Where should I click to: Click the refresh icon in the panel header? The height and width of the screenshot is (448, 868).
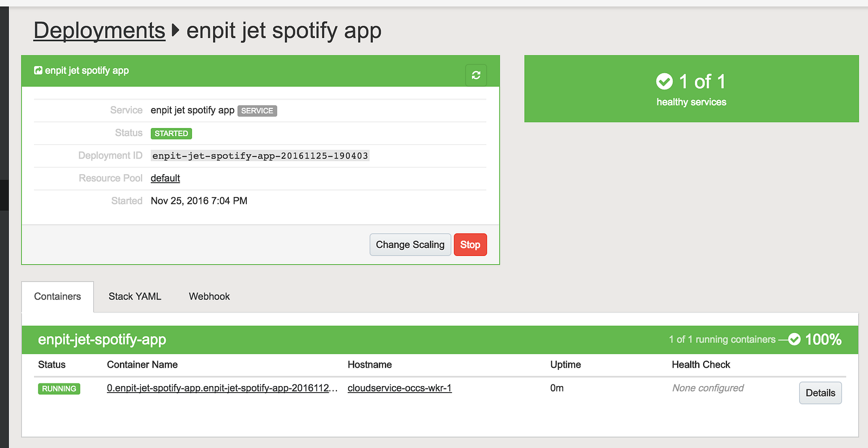[x=476, y=75]
